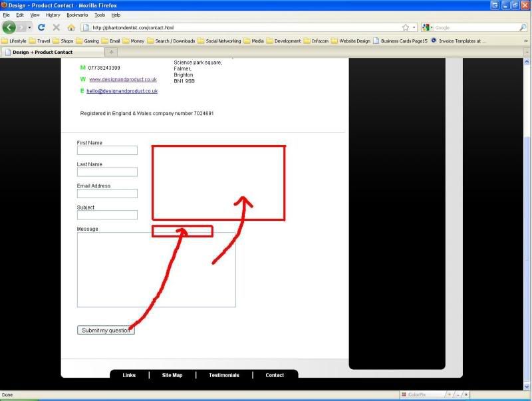This screenshot has width=532, height=401.
Task: Click the search magnifier icon
Action: tap(523, 27)
